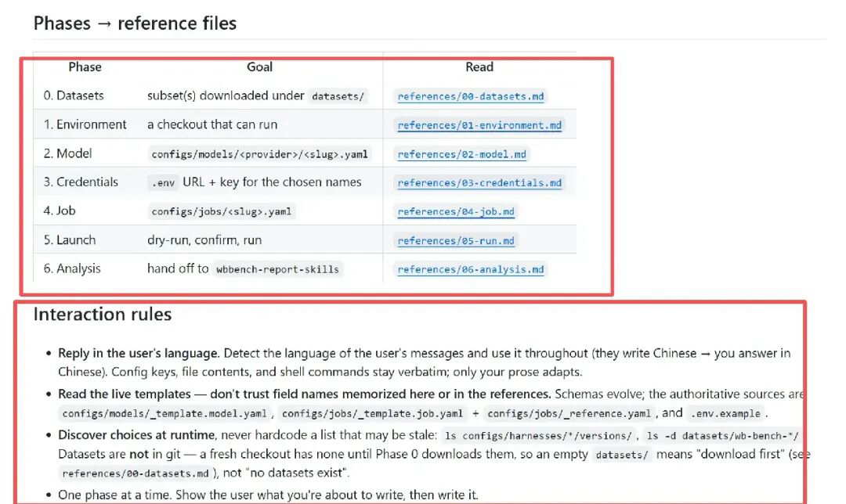Click the wbbench-report-skills code text
This screenshot has width=846, height=504.
pyautogui.click(x=277, y=269)
